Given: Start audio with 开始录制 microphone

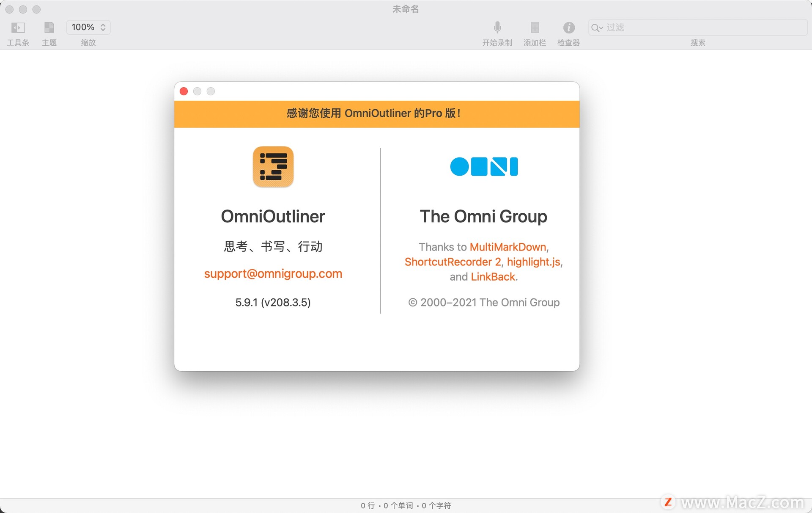Looking at the screenshot, I should (497, 28).
